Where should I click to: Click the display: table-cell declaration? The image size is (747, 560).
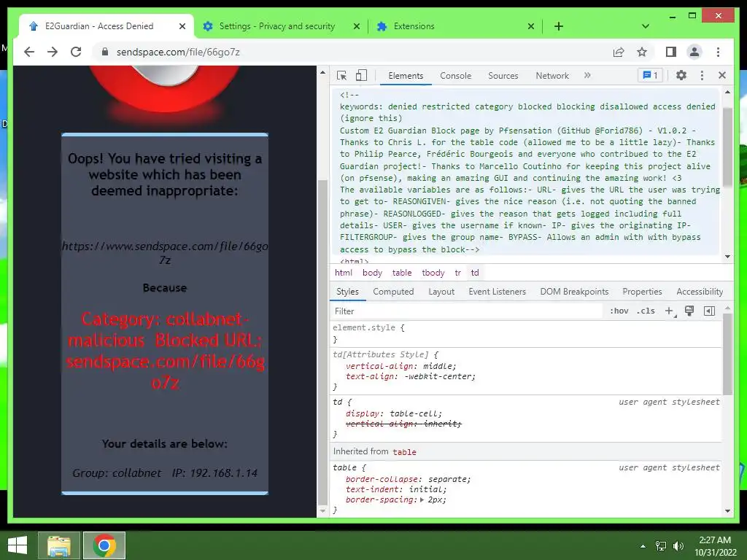click(394, 413)
